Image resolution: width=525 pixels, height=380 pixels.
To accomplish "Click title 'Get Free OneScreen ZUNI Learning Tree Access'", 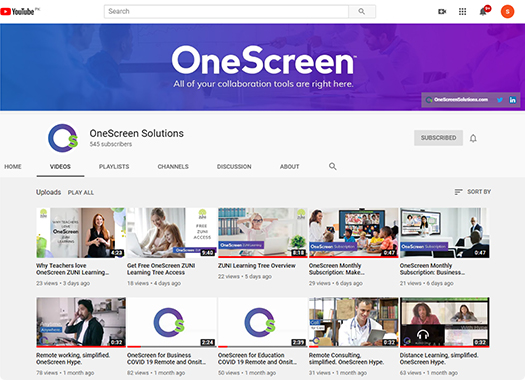I will tap(161, 269).
